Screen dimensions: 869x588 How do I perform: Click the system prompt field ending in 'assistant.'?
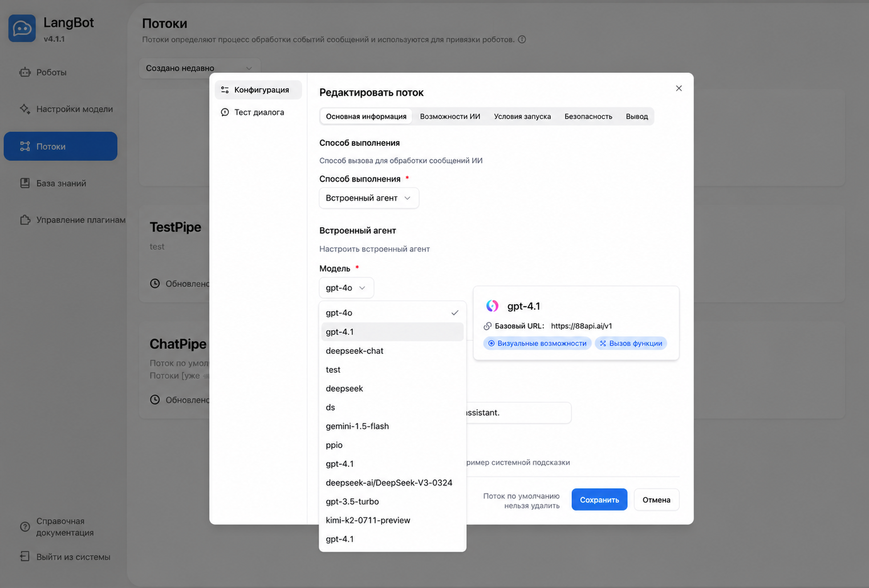[518, 413]
